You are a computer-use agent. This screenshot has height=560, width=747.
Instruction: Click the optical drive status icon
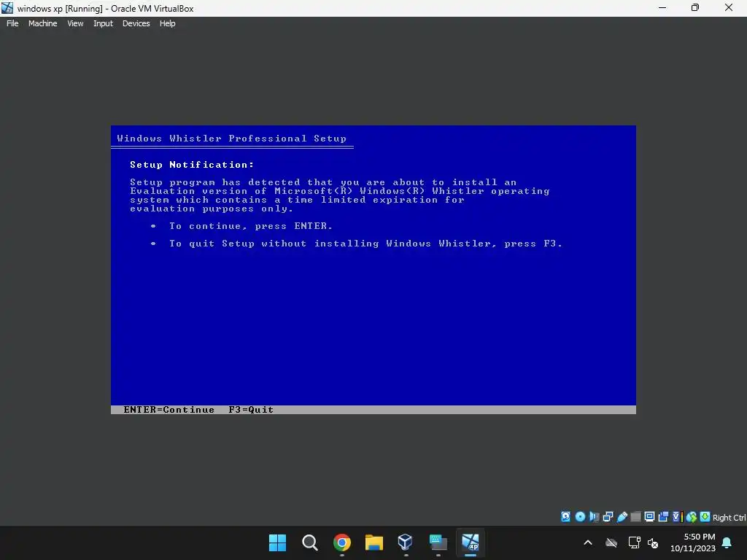click(x=580, y=517)
